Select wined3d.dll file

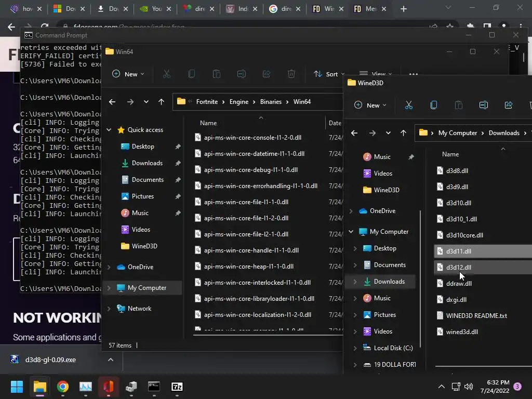tap(462, 332)
